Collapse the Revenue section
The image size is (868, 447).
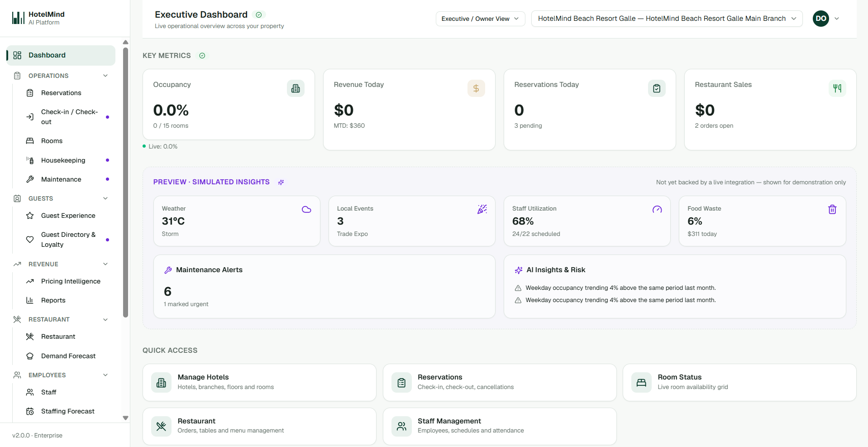tap(105, 264)
